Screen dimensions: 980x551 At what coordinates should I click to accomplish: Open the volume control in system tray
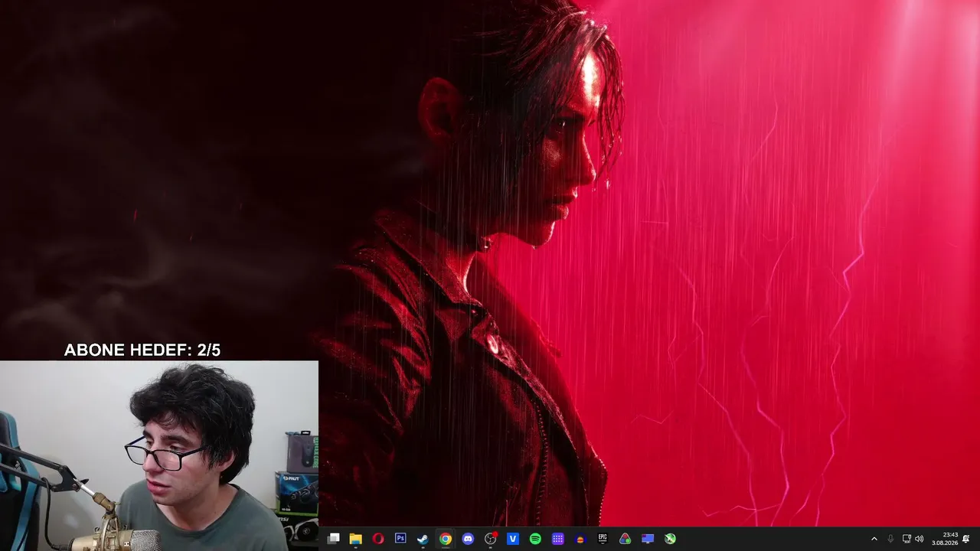click(x=920, y=539)
